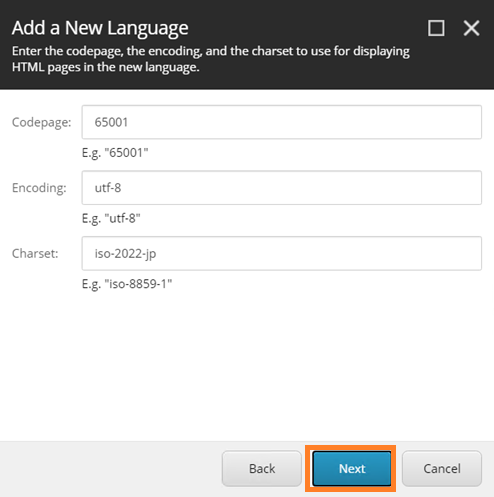Click into the Codepage input field
This screenshot has width=494, height=497.
282,122
